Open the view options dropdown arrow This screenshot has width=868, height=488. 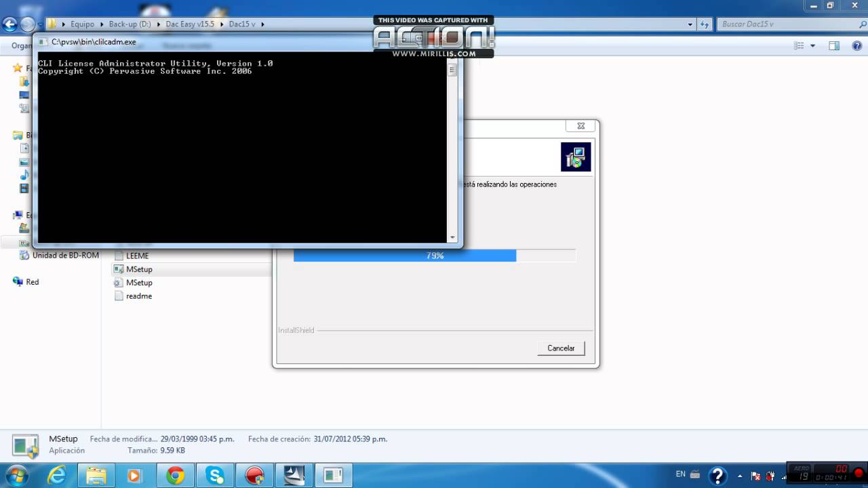tap(813, 46)
